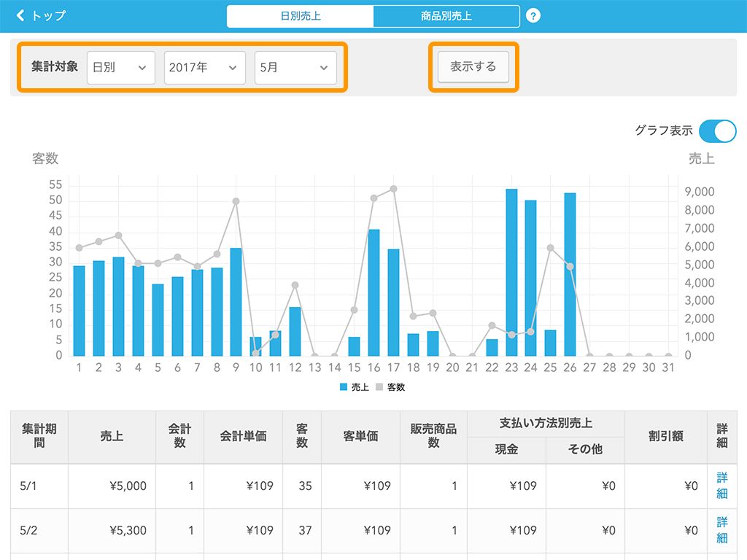Image resolution: width=747 pixels, height=560 pixels.
Task: Open 詳細 link for the 5/2 row
Action: pyautogui.click(x=722, y=531)
